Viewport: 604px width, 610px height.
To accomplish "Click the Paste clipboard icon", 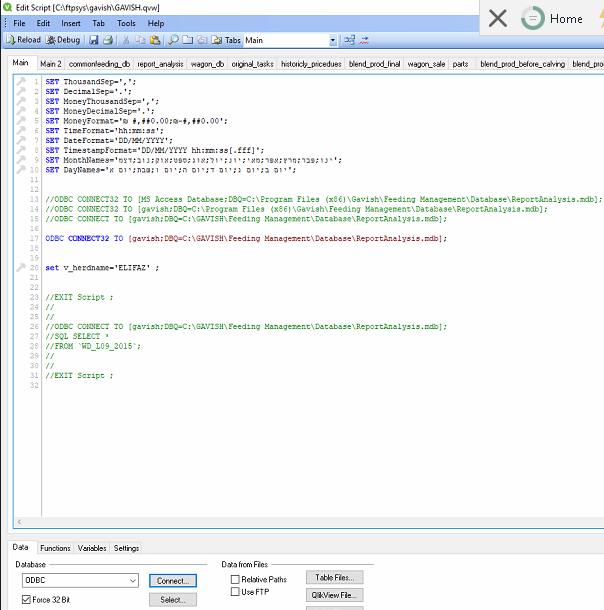I will click(154, 40).
